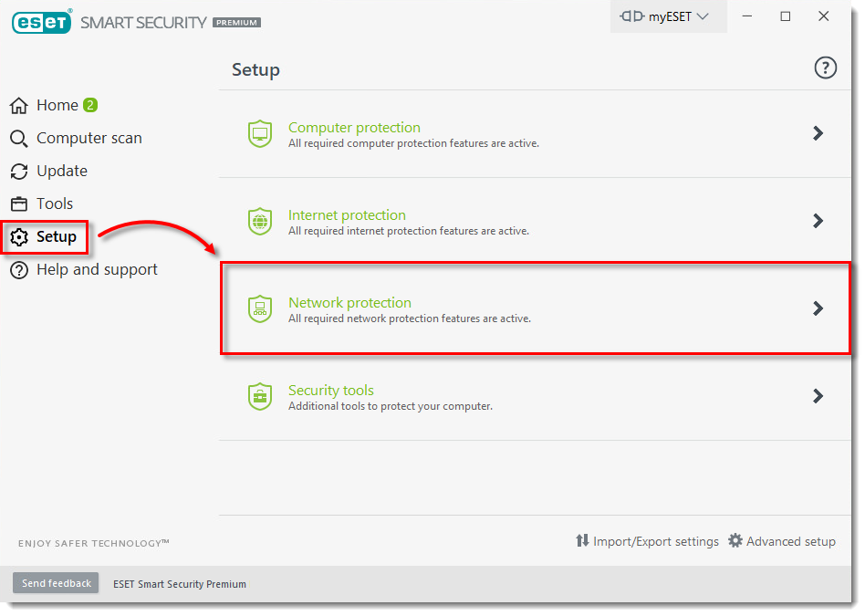Expand Computer protection with its chevron

pos(818,133)
